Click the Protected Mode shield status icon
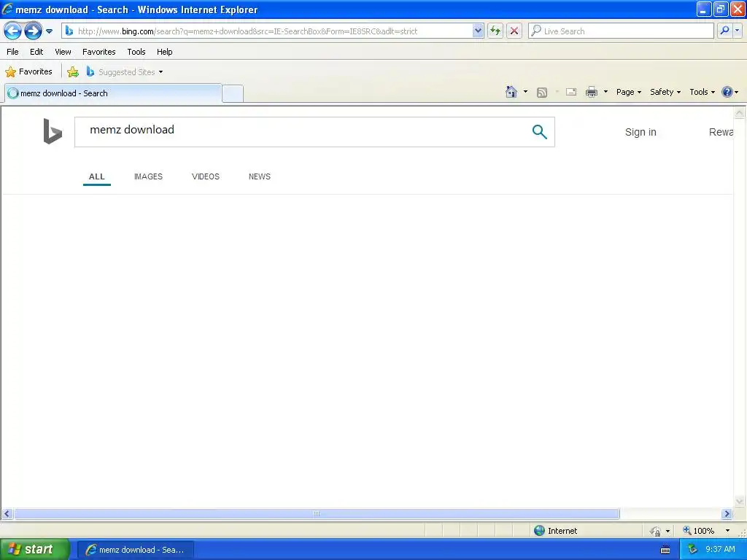747x560 pixels. click(657, 531)
